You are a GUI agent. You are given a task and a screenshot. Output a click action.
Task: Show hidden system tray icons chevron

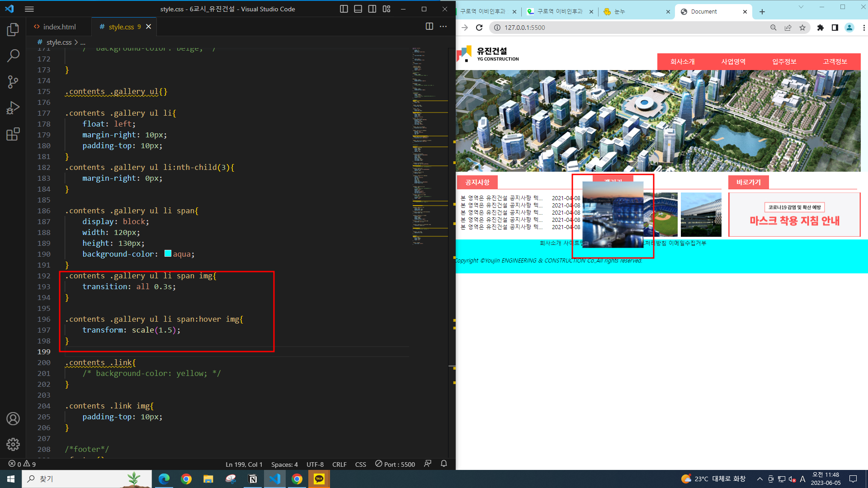759,479
